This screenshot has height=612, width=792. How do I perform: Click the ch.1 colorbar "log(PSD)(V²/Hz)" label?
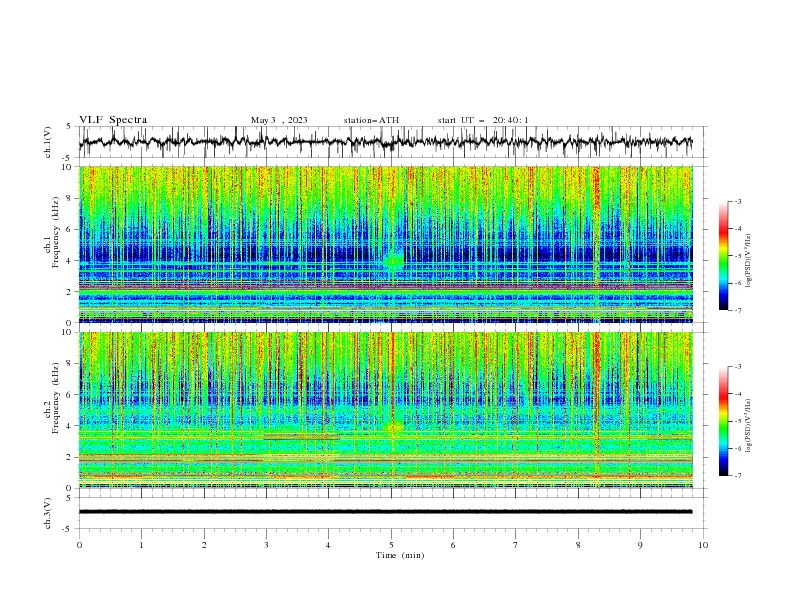pyautogui.click(x=749, y=261)
